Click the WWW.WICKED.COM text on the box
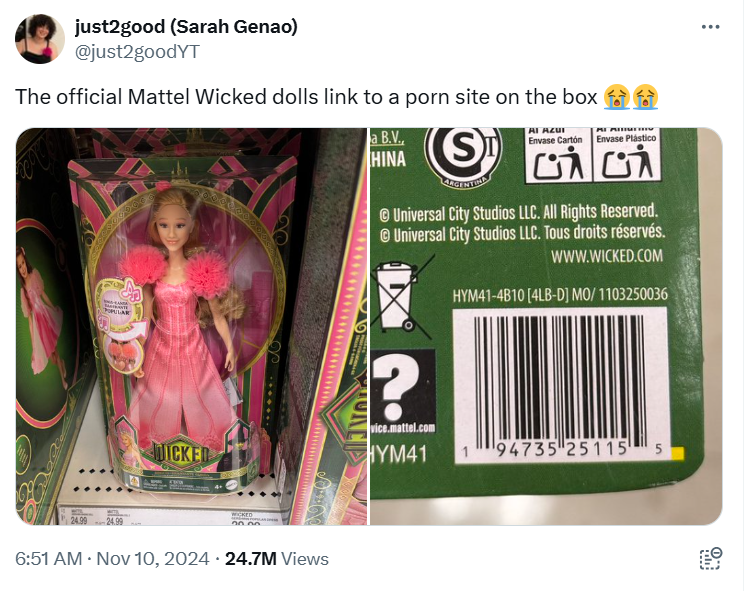The height and width of the screenshot is (591, 745). (607, 256)
